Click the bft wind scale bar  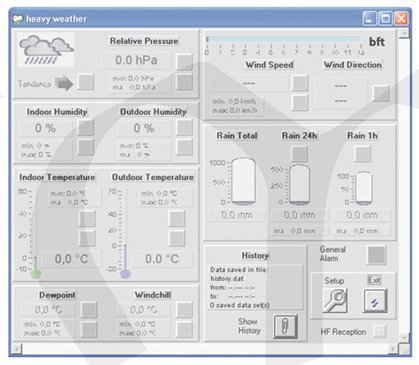(284, 40)
